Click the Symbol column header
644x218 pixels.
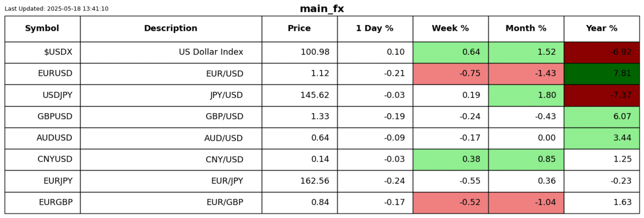point(42,28)
